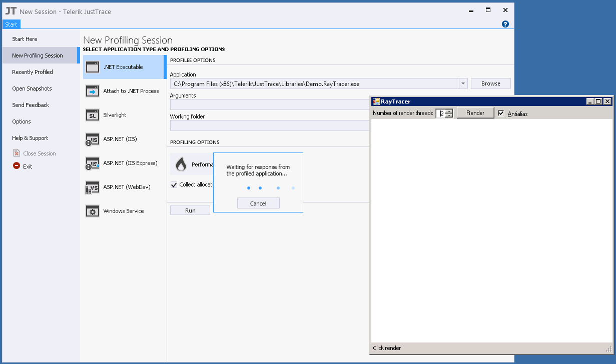Click the 'New Profiling Session' page heading
Viewport: 616px width, 364px height.
coord(128,40)
